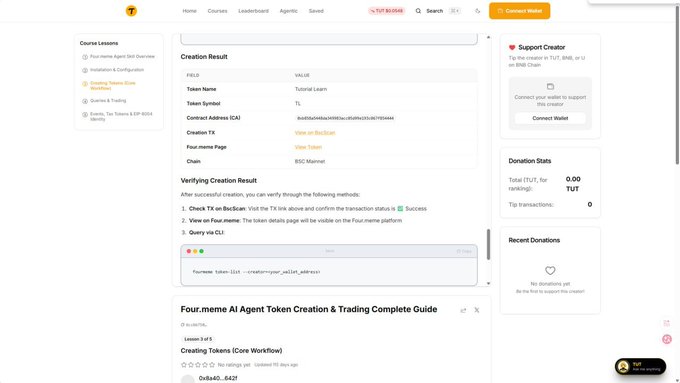This screenshot has width=680, height=383.
Task: Open the Saved nav item
Action: coord(316,11)
